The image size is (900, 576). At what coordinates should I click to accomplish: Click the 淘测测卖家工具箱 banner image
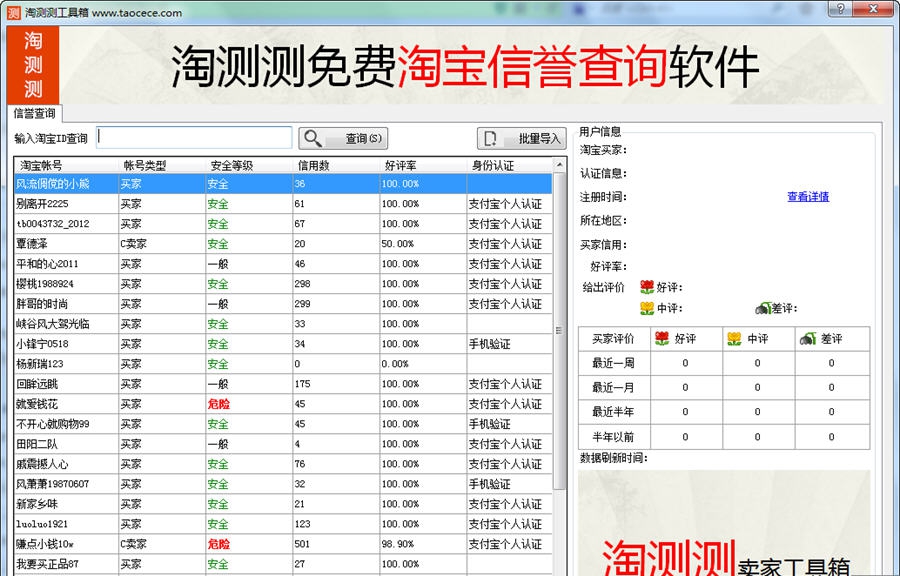[724, 523]
